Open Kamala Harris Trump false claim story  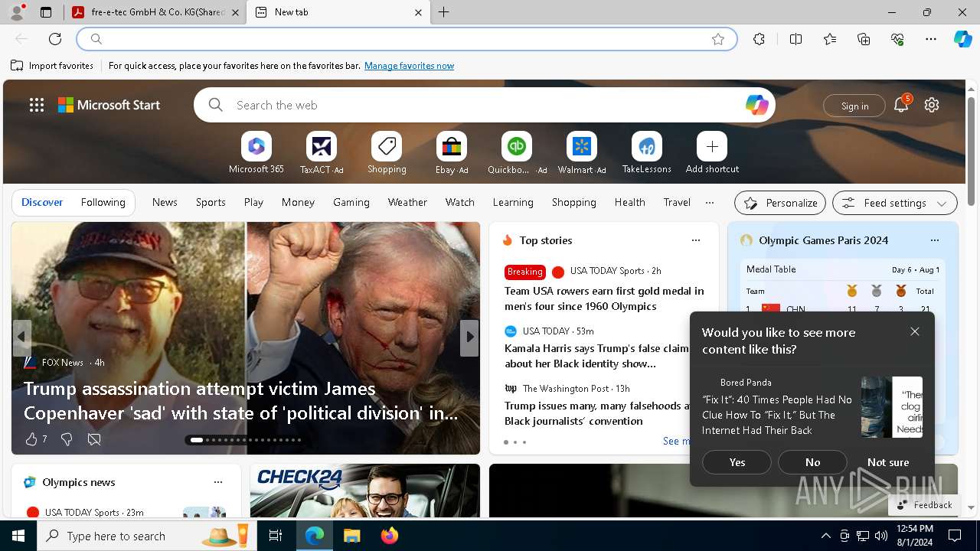point(596,356)
